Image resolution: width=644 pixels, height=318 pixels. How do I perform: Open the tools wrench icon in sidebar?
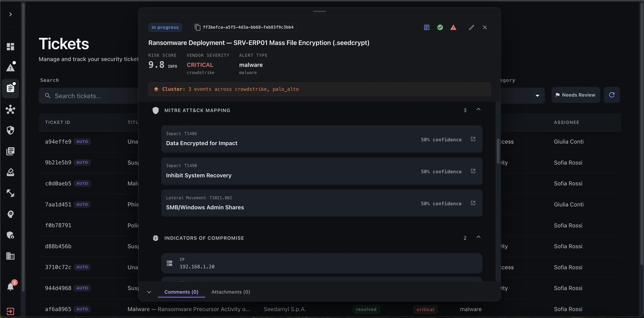10,193
